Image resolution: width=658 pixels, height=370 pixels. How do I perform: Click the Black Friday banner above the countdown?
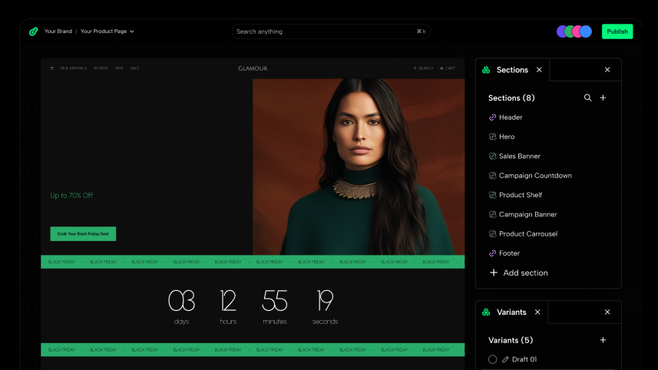click(253, 262)
